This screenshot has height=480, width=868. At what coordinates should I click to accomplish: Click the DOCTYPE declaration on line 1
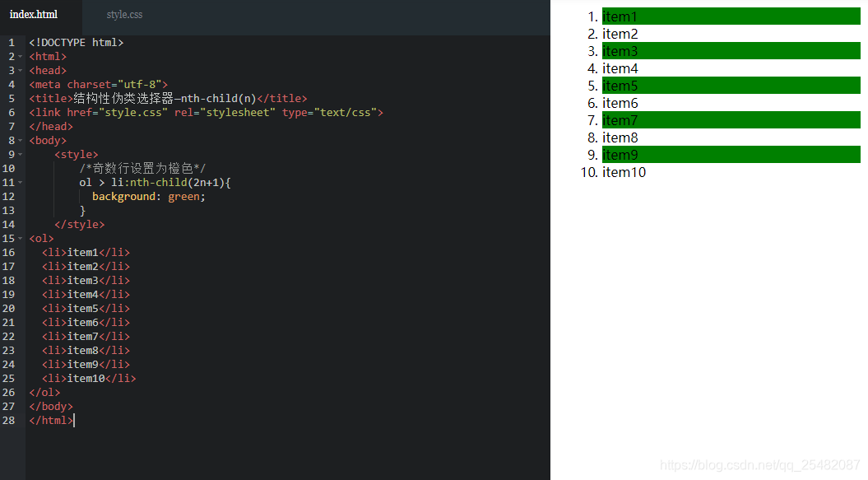[77, 43]
